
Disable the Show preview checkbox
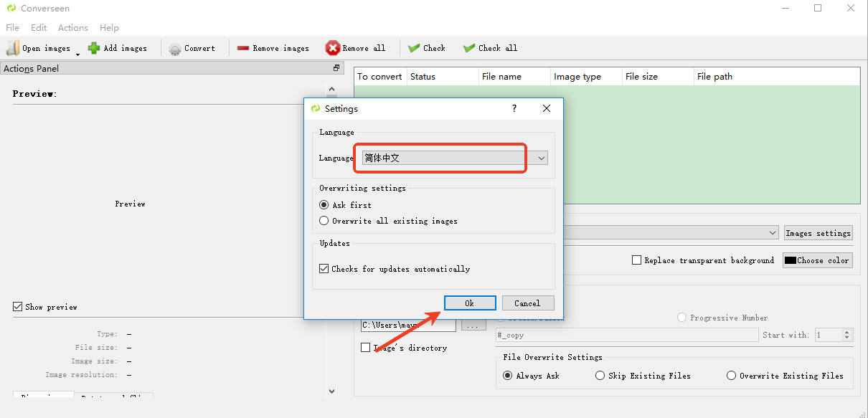[x=18, y=307]
